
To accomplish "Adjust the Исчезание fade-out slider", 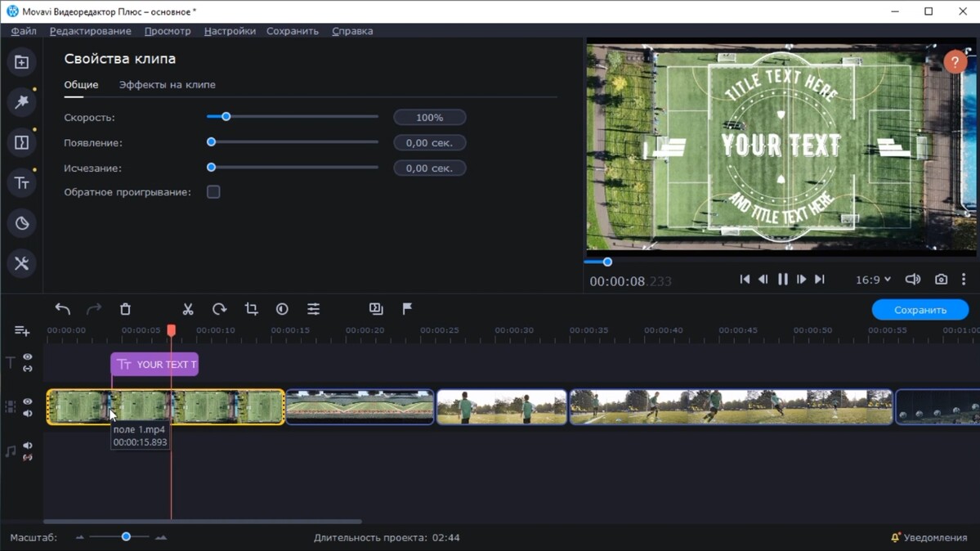I will pyautogui.click(x=211, y=168).
